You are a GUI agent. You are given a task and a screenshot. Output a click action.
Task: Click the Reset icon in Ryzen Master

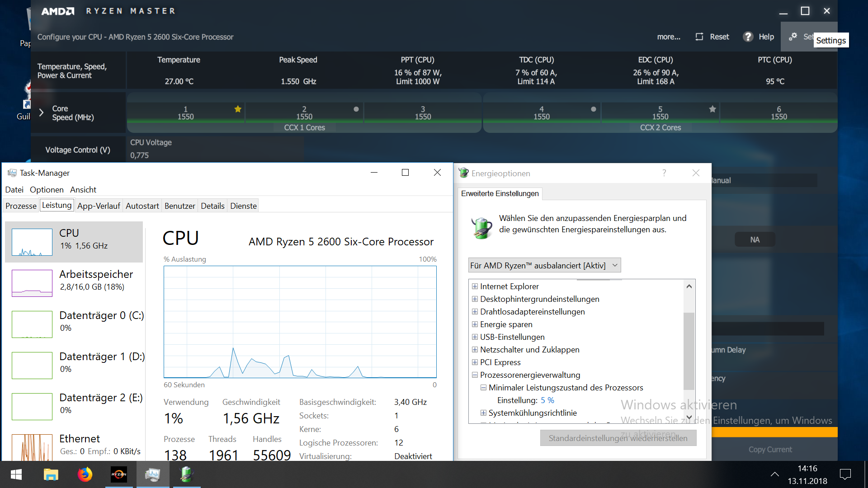699,37
